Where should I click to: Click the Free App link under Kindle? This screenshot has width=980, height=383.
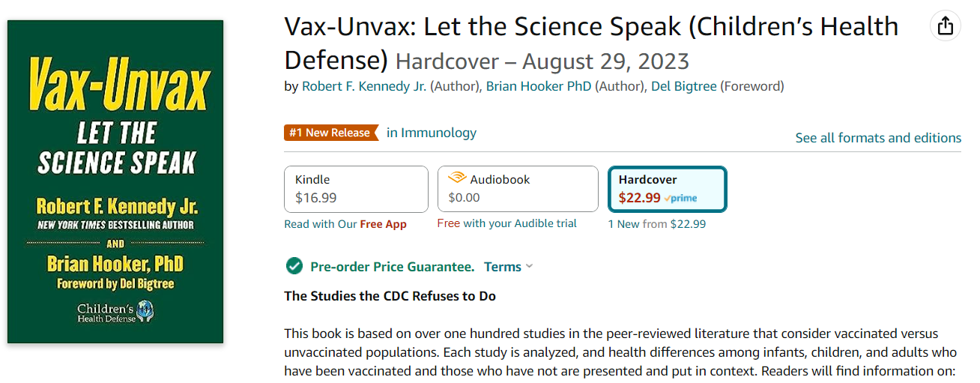pos(383,224)
